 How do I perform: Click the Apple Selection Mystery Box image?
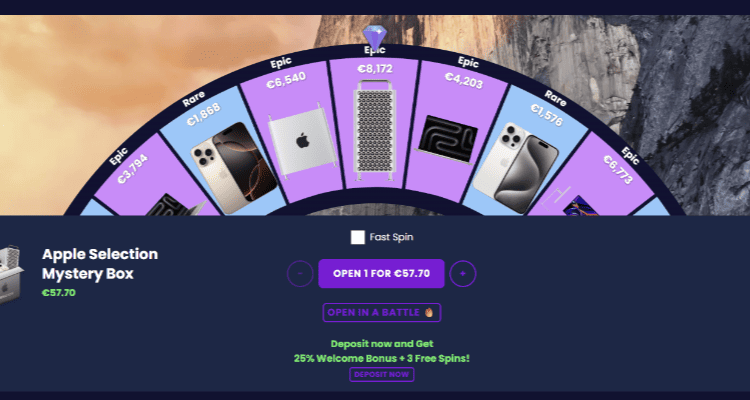pos(11,274)
